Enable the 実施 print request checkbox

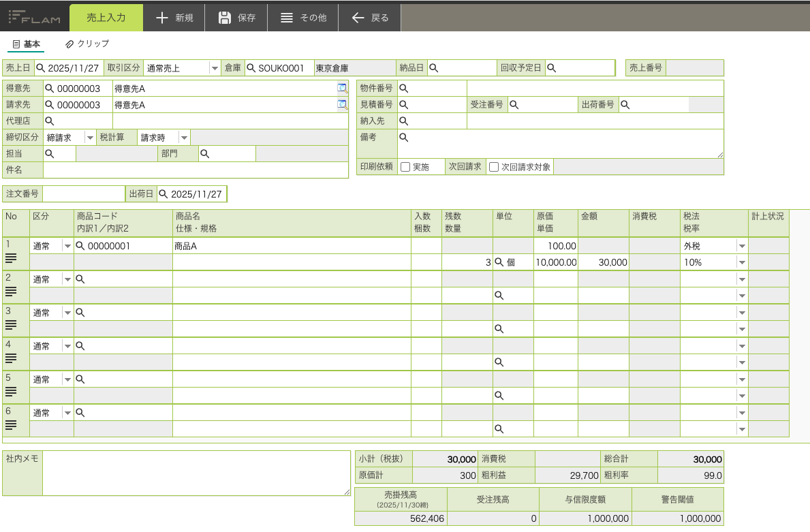405,167
